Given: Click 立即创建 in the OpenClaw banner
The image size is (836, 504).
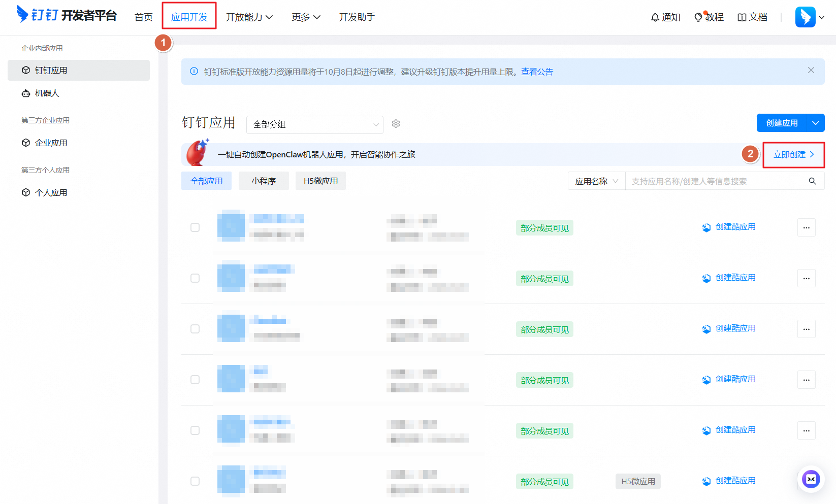Looking at the screenshot, I should (794, 155).
